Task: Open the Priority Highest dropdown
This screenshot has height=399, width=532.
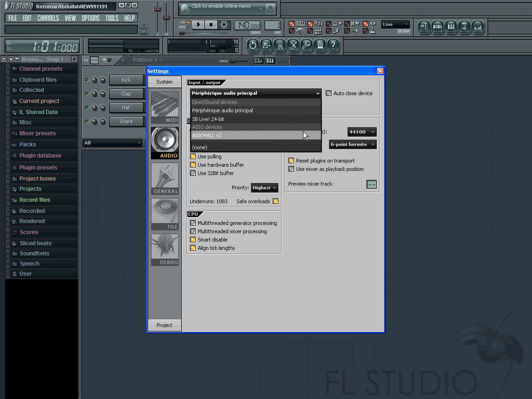Action: [265, 187]
